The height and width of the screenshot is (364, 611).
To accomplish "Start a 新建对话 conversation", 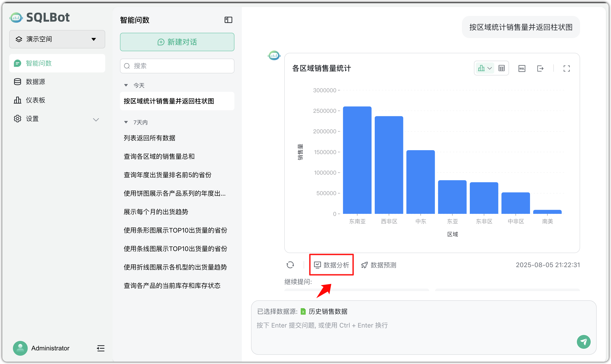I will (177, 42).
